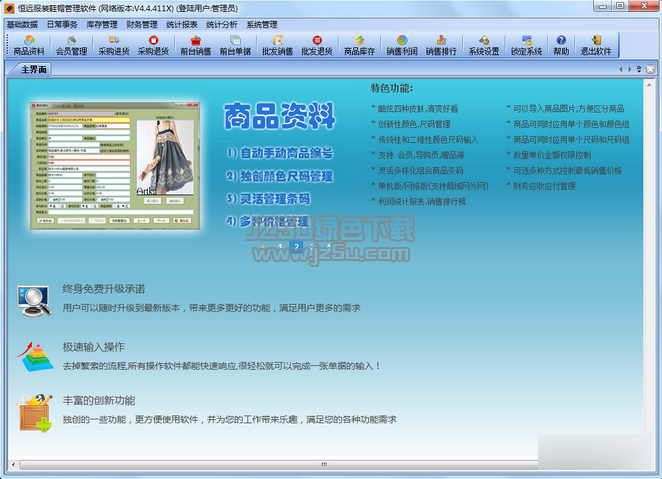Open 系统设置 system settings
Viewport: 662px width, 479px height.
(484, 45)
